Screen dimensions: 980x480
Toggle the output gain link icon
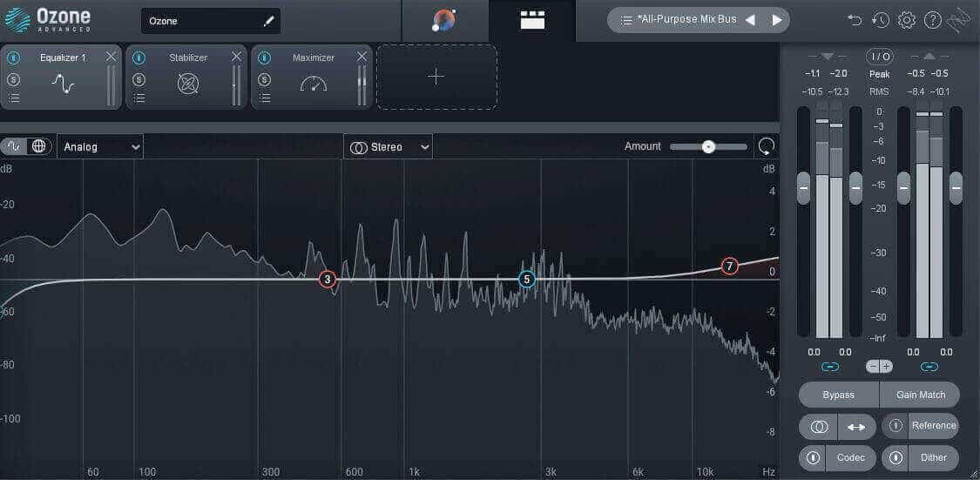929,368
